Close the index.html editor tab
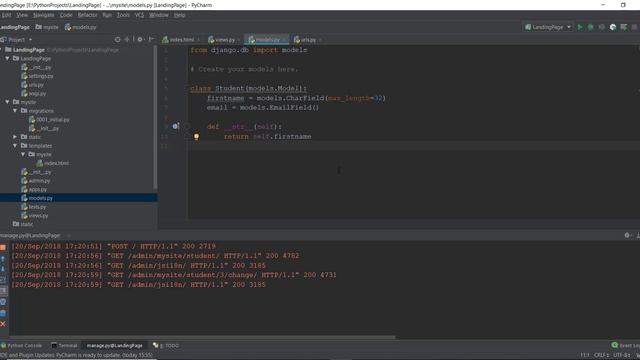Viewport: 640px width, 360px height. (x=198, y=40)
